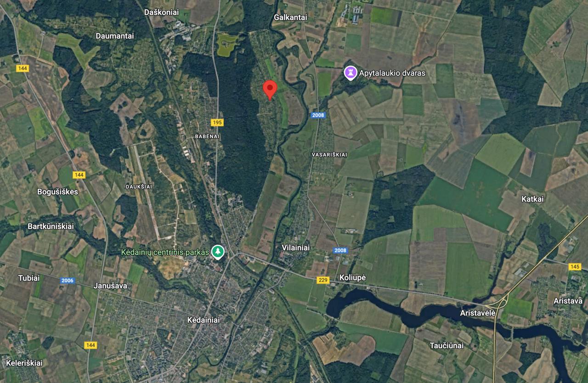Click the yellow 229 road shield

(323, 280)
